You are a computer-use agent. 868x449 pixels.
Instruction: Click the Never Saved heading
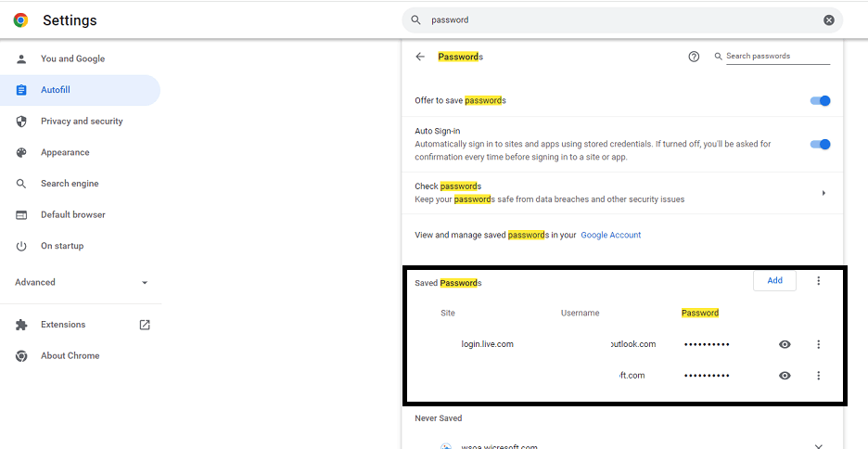[439, 418]
